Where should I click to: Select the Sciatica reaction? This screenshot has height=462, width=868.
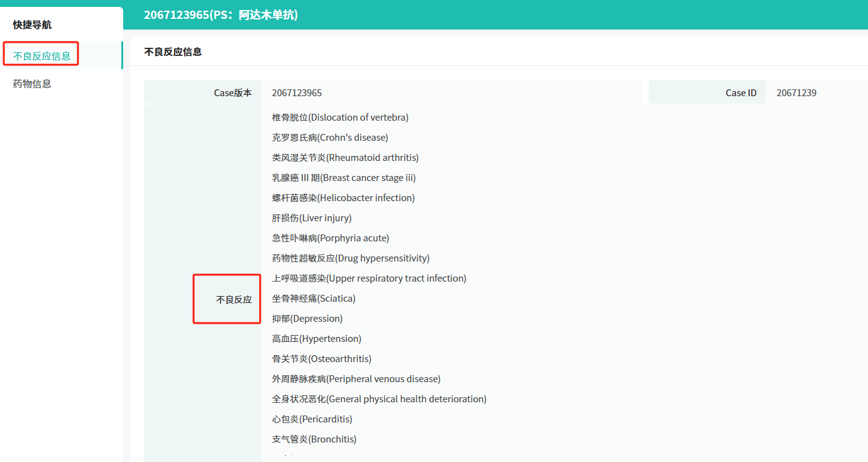point(314,299)
